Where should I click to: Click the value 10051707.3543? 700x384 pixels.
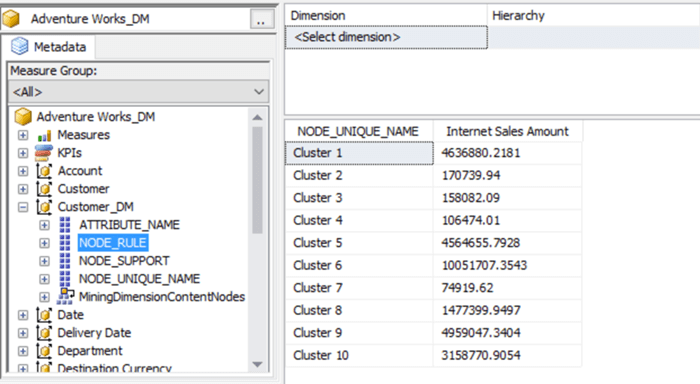click(484, 265)
